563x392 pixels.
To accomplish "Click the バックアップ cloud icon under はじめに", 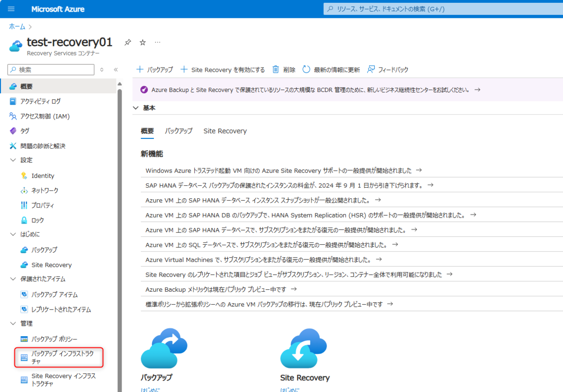I will (x=24, y=250).
